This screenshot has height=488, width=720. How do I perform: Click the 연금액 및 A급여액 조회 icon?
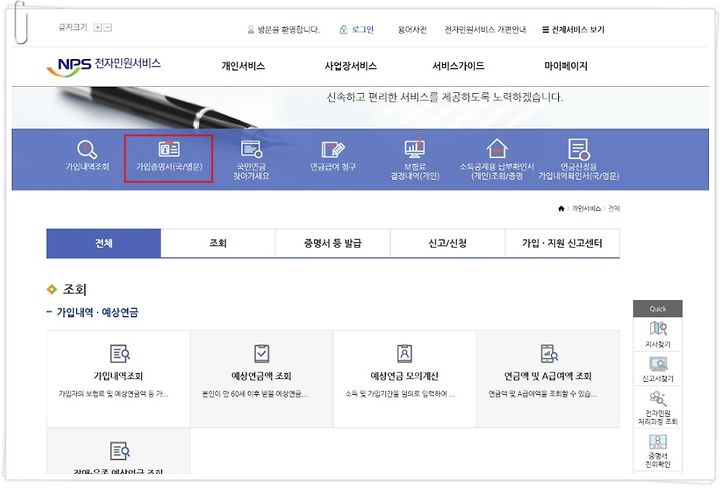549,353
